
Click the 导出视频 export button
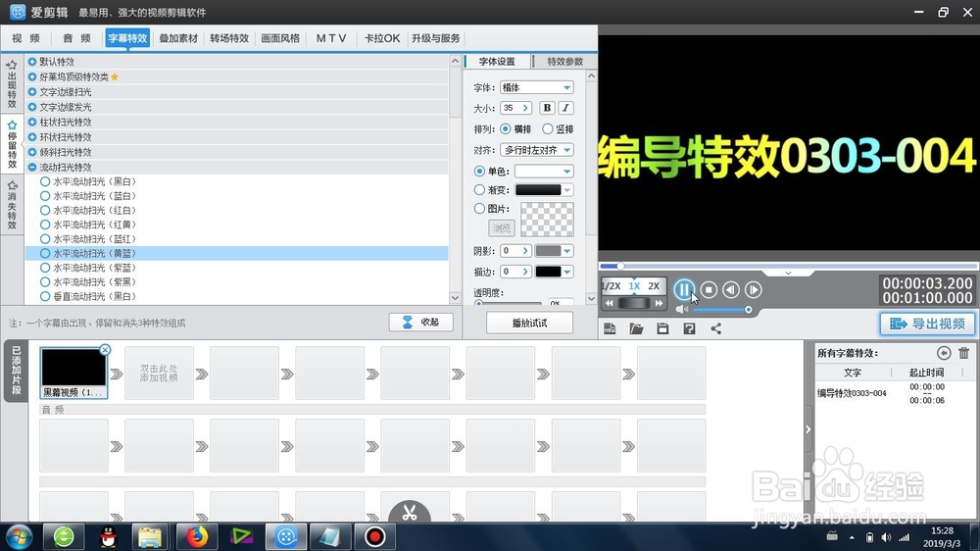[x=927, y=324]
